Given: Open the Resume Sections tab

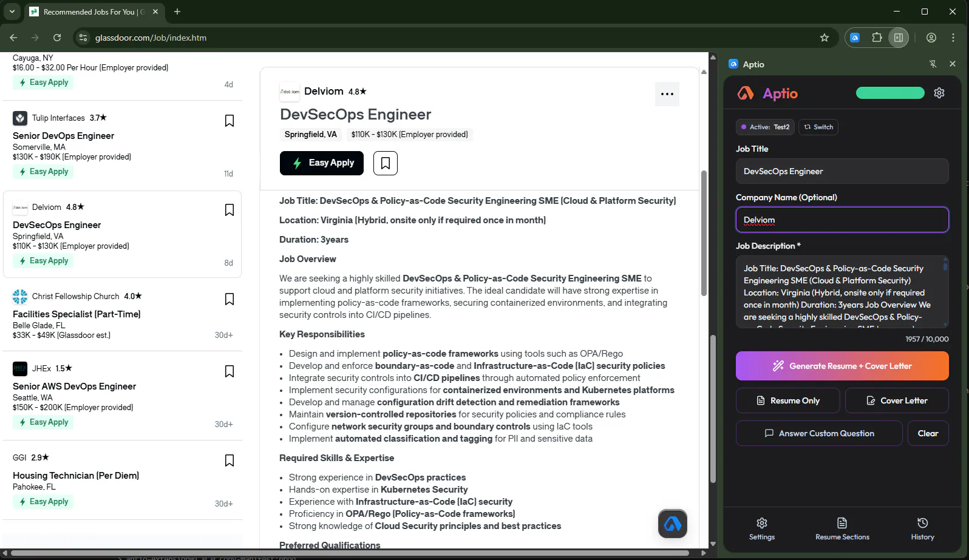Looking at the screenshot, I should pos(842,528).
